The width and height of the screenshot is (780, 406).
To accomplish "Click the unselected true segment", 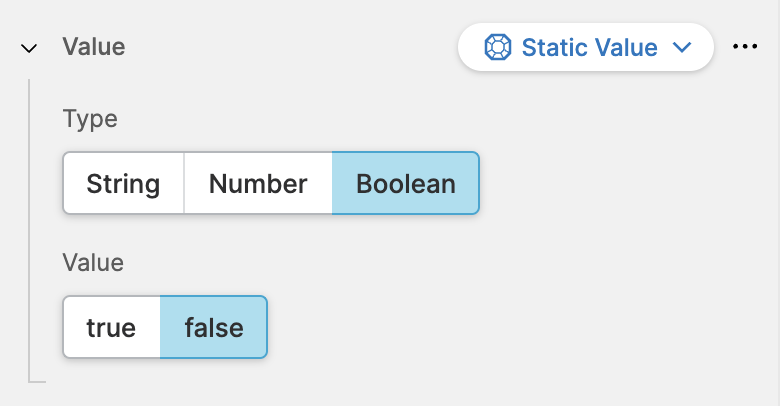I will (x=111, y=327).
